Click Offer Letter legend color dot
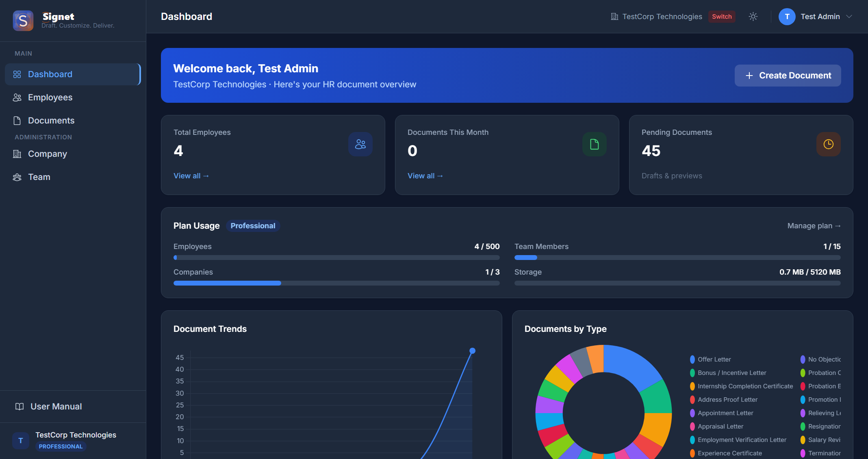Viewport: 868px width, 459px height. (x=692, y=359)
